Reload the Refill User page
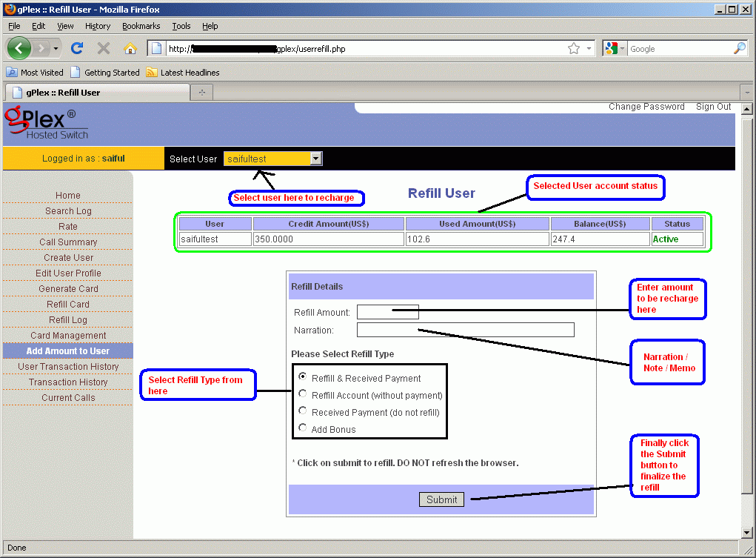The width and height of the screenshot is (756, 558). 76,48
